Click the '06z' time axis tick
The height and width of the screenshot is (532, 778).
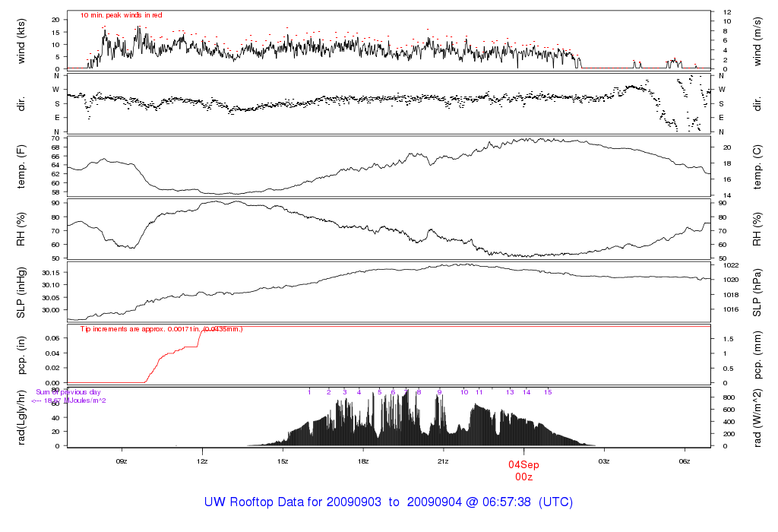tap(685, 461)
